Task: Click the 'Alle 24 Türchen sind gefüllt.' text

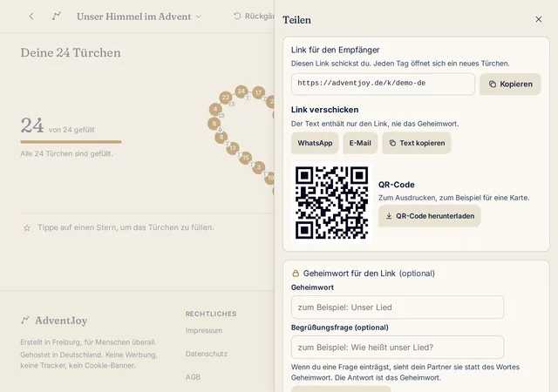Action: pyautogui.click(x=66, y=153)
